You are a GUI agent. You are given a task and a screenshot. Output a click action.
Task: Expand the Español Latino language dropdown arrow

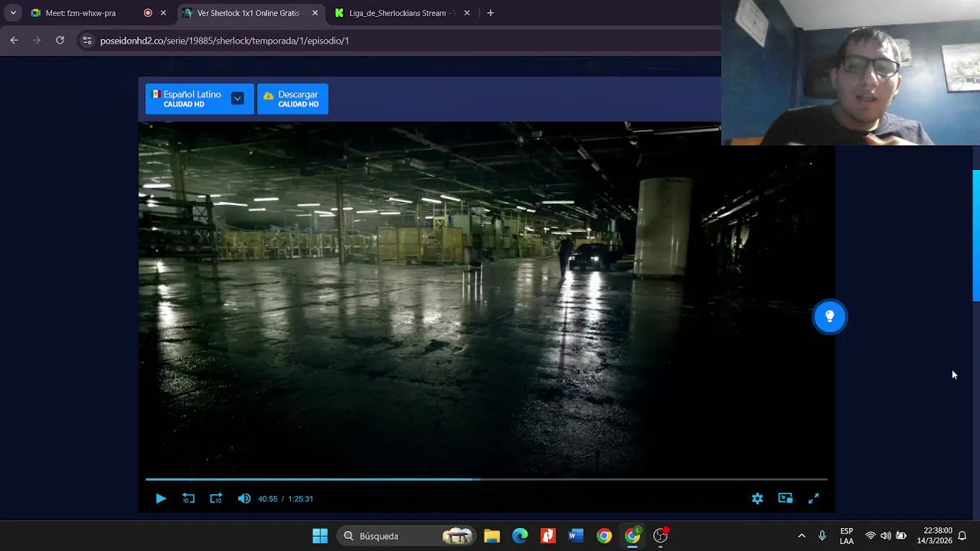pyautogui.click(x=237, y=99)
